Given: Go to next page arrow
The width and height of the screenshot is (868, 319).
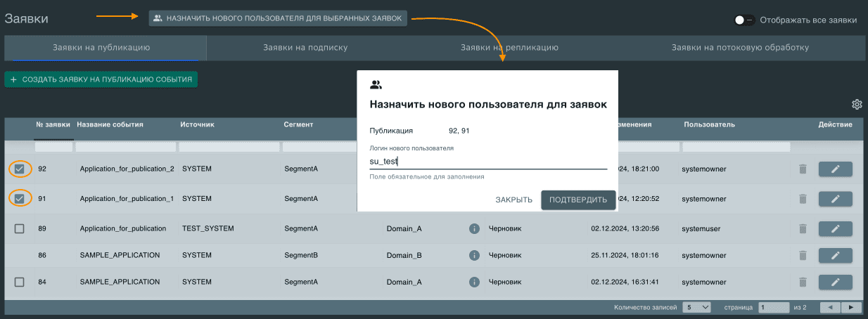Looking at the screenshot, I should [851, 307].
